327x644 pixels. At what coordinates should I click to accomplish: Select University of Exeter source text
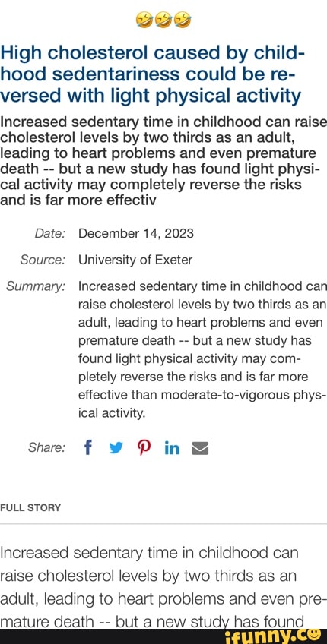tap(135, 260)
